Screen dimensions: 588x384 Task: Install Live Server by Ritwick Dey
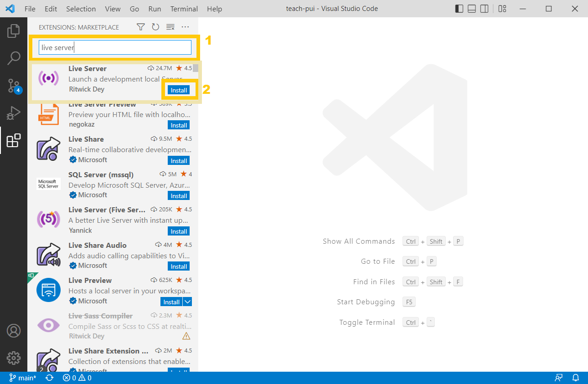pyautogui.click(x=179, y=90)
